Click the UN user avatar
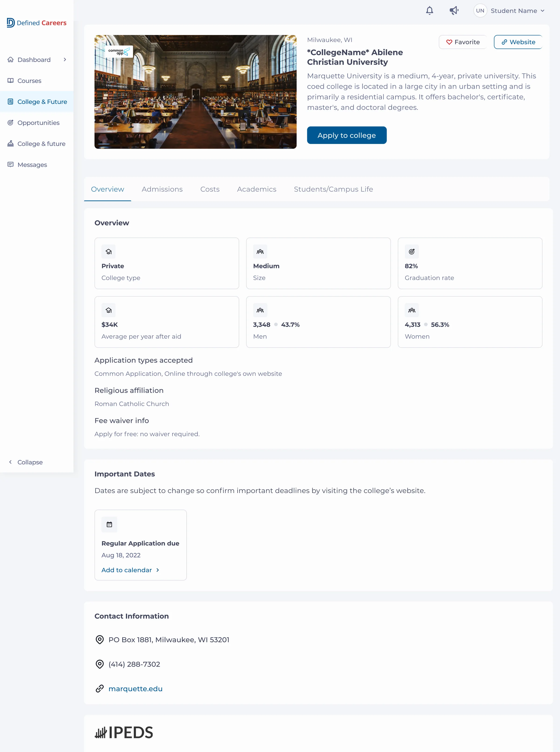560x752 pixels. point(480,11)
